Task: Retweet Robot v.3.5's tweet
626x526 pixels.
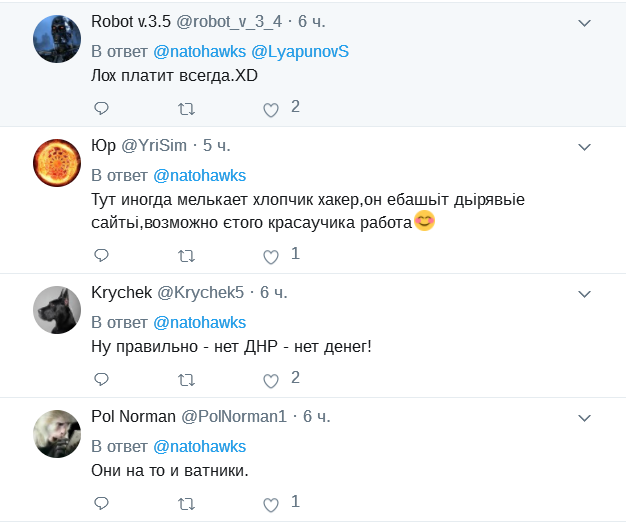Action: point(186,108)
